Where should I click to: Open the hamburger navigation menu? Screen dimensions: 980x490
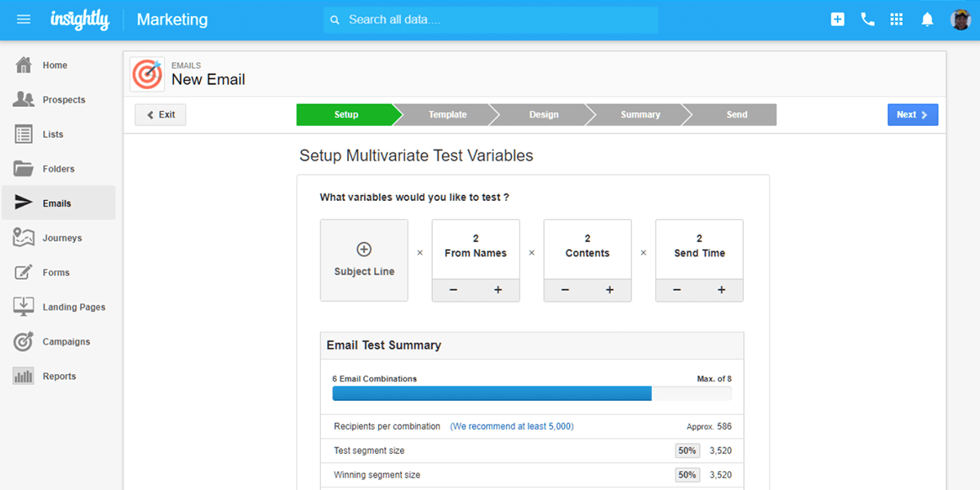[24, 20]
